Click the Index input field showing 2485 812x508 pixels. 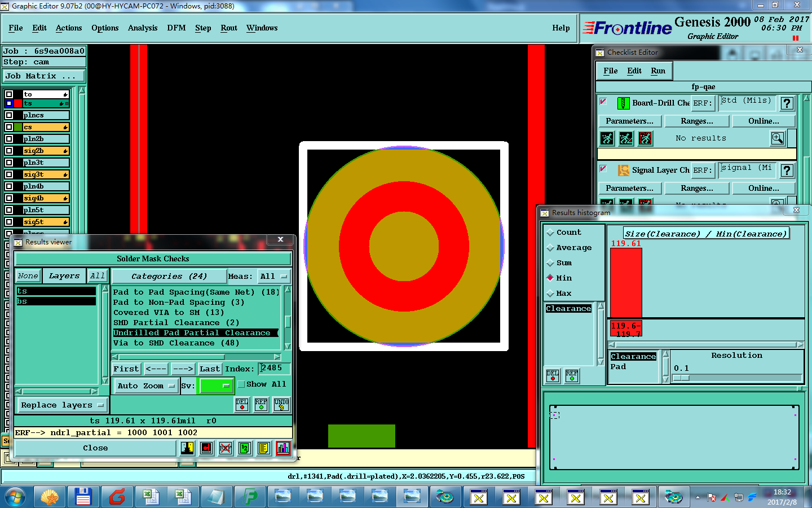274,369
